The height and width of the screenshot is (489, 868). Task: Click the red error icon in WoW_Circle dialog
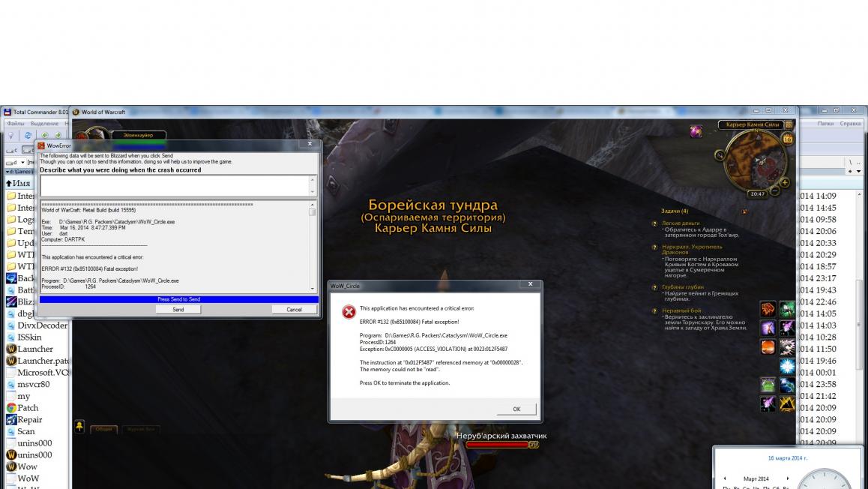click(349, 311)
